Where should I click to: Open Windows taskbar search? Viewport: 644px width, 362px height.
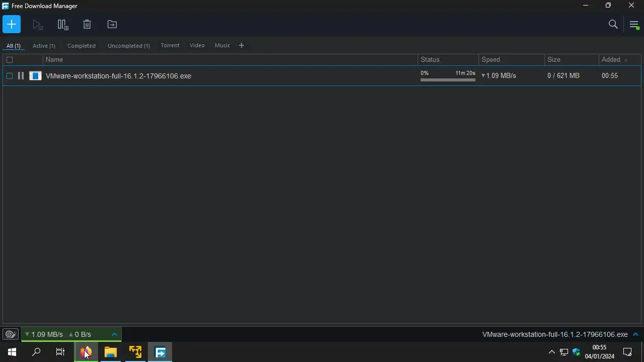point(36,352)
